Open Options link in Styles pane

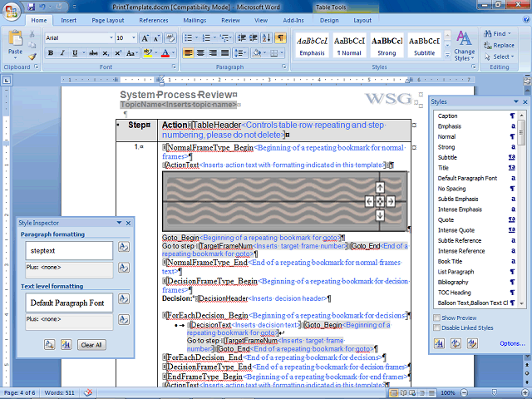(x=512, y=343)
